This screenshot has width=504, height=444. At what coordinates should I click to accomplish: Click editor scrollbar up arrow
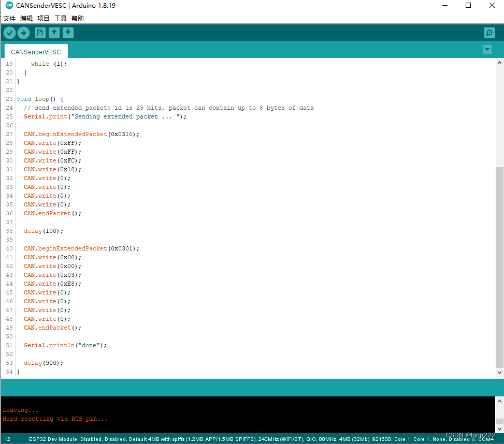click(x=499, y=63)
